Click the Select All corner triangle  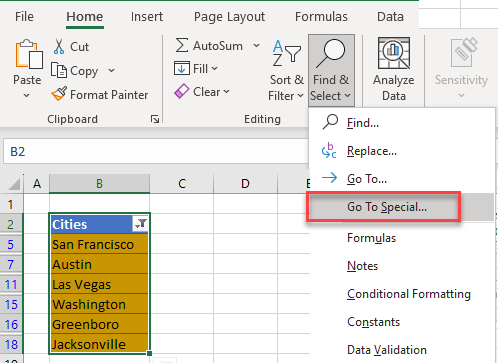14,184
